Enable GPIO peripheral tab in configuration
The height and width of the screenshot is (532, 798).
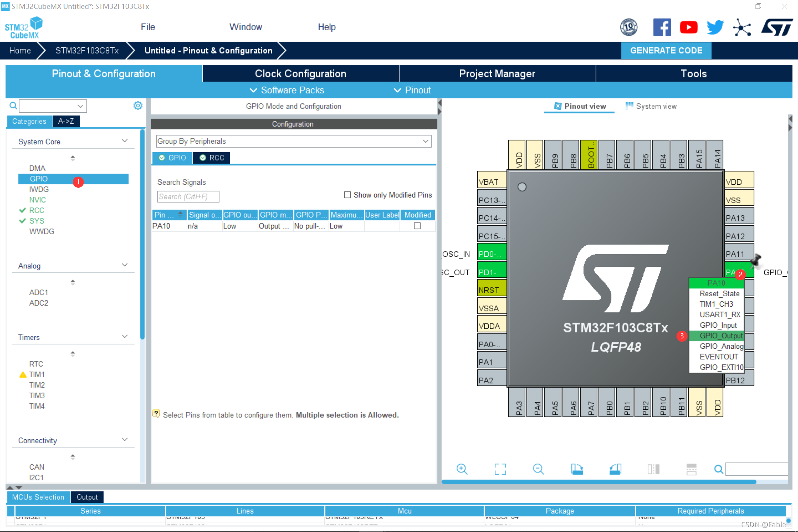point(173,157)
